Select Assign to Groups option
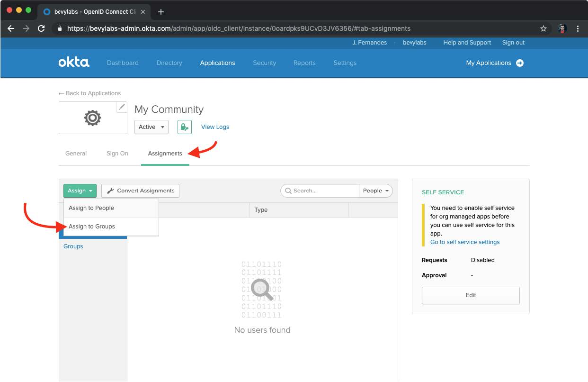 [x=92, y=227]
